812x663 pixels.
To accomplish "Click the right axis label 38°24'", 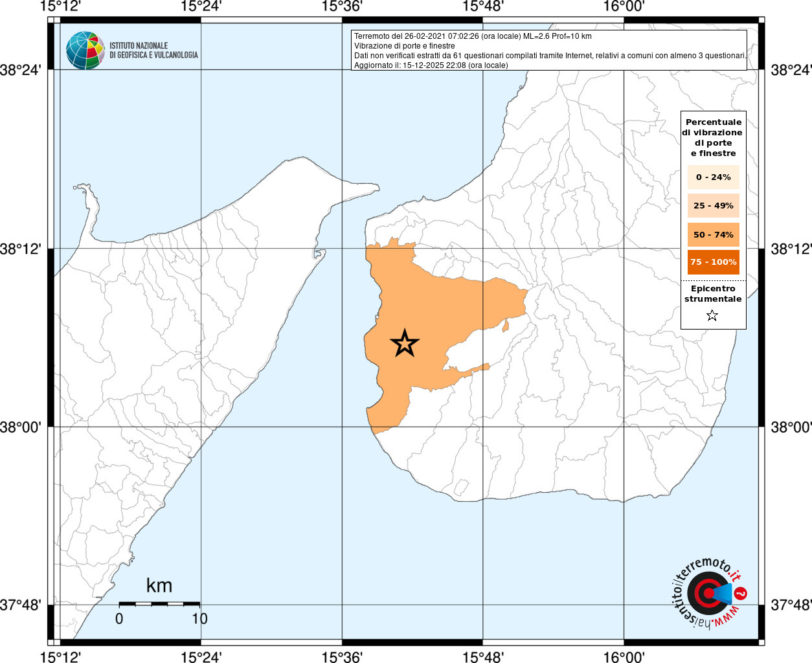I will pyautogui.click(x=791, y=70).
